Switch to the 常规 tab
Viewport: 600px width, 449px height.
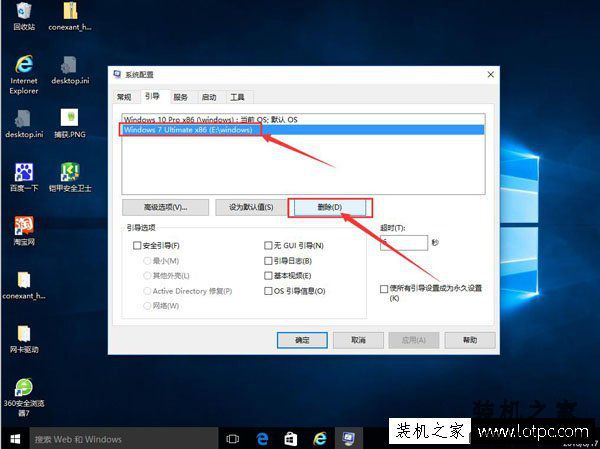point(124,97)
